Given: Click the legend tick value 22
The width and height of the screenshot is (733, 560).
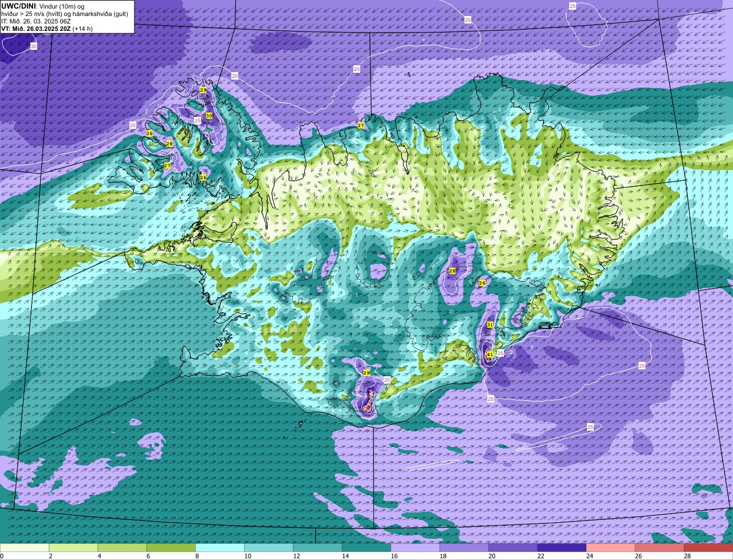Looking at the screenshot, I should 540,556.
